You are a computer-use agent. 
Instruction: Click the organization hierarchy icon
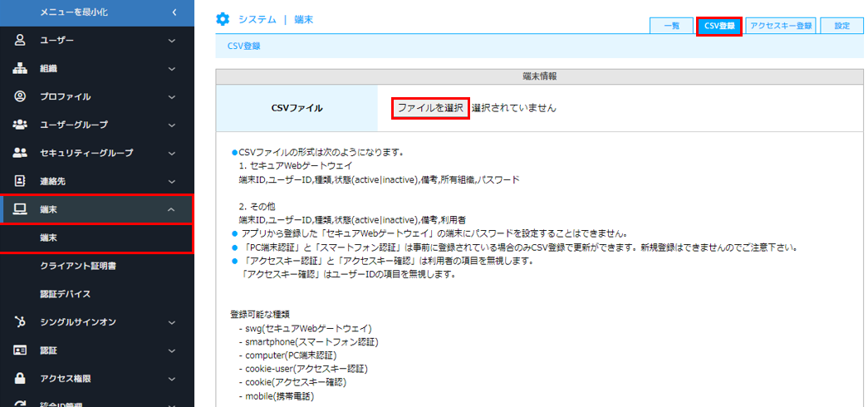coord(20,69)
